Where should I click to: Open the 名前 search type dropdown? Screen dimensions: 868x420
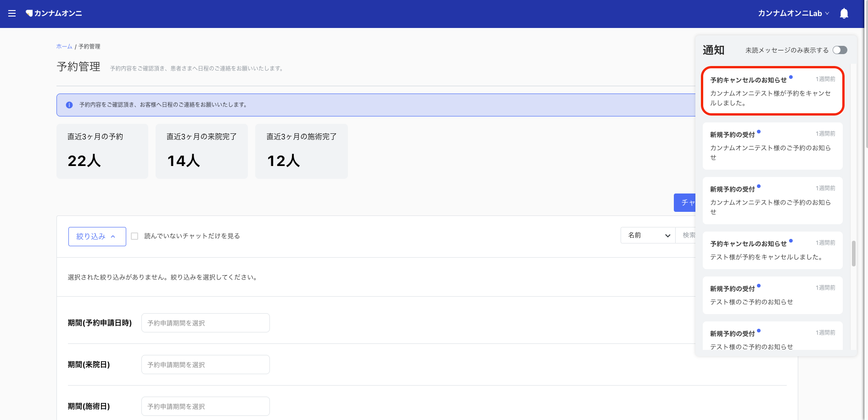pos(648,235)
